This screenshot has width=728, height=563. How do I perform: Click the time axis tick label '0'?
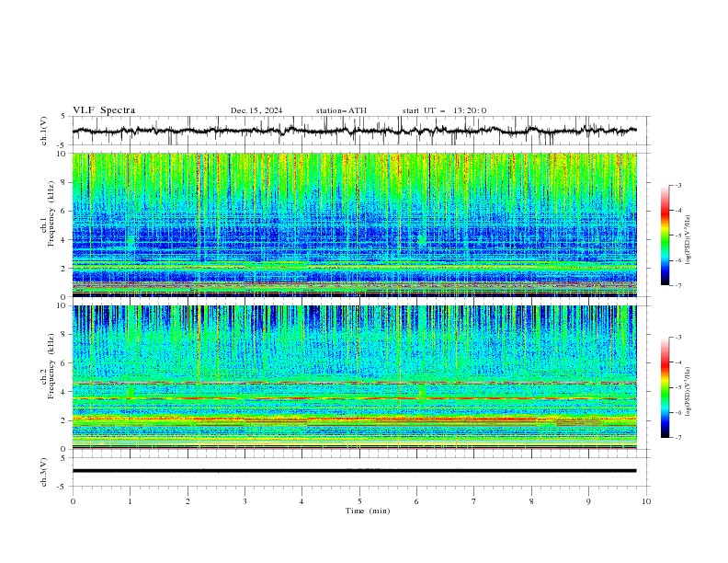[73, 501]
